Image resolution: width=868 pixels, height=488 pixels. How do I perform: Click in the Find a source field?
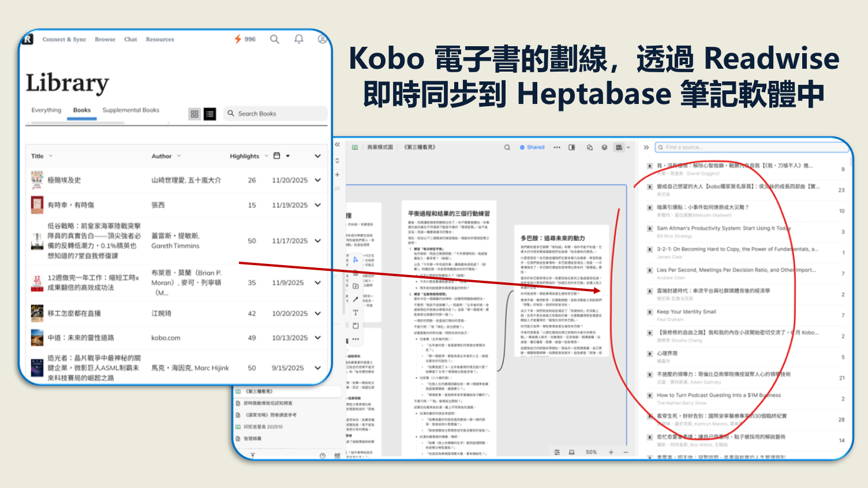(753, 147)
